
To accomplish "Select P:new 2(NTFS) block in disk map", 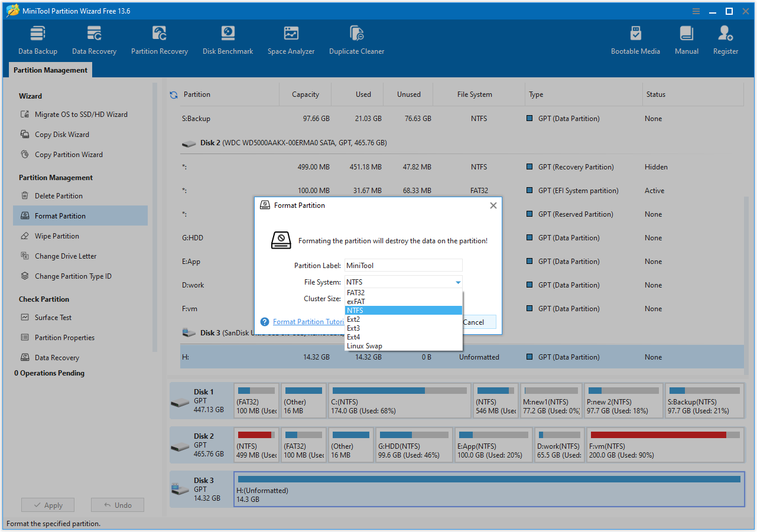I will click(623, 401).
